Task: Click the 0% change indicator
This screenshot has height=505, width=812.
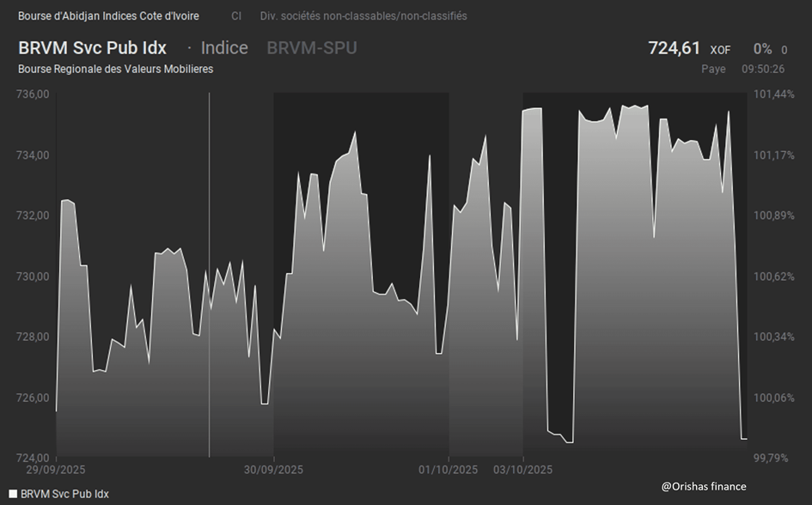Action: 762,49
